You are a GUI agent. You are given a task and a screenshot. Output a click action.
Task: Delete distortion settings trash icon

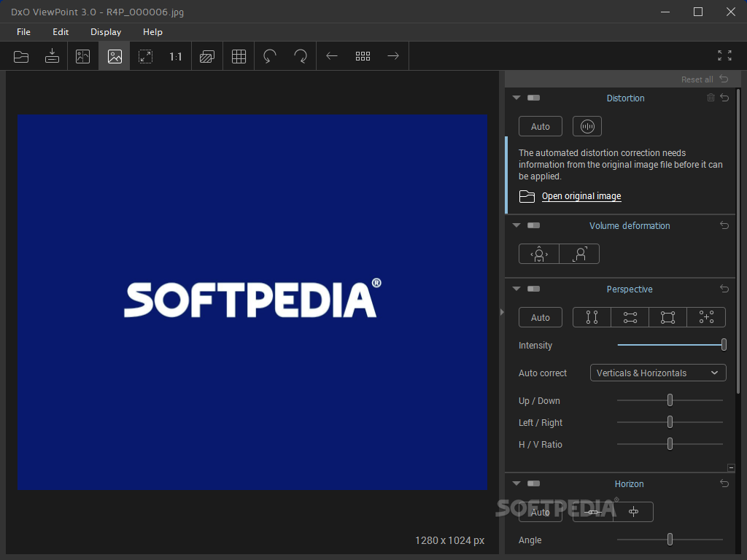[x=711, y=98]
